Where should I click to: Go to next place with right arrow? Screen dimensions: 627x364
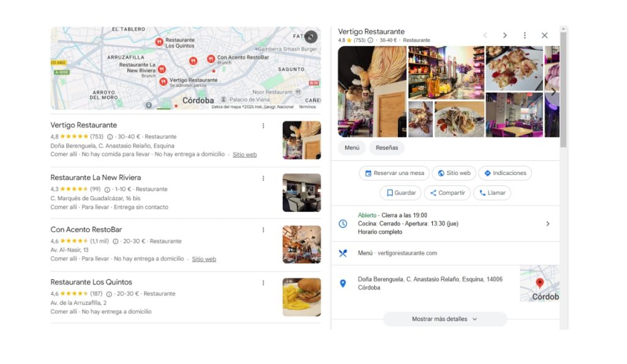pyautogui.click(x=505, y=35)
